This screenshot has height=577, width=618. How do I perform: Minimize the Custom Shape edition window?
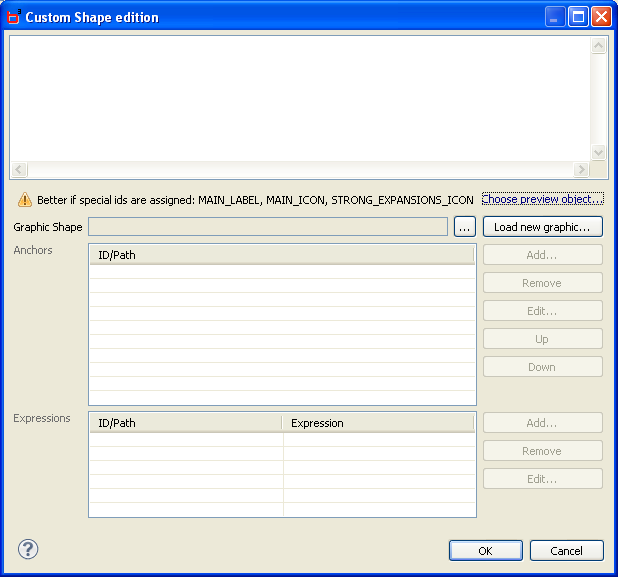[x=555, y=17]
